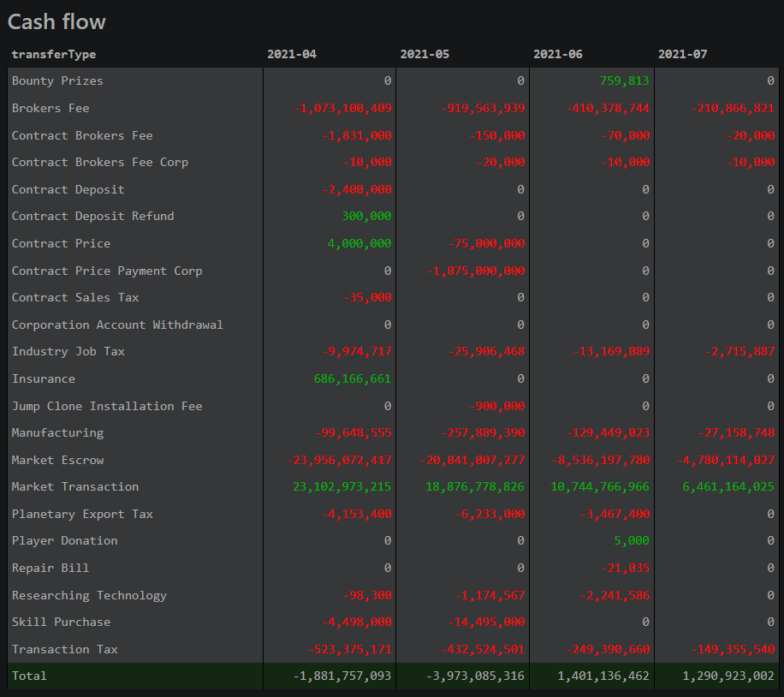Select Jump Clone Installation Fee value -900,000
This screenshot has width=784, height=697.
pyautogui.click(x=497, y=406)
